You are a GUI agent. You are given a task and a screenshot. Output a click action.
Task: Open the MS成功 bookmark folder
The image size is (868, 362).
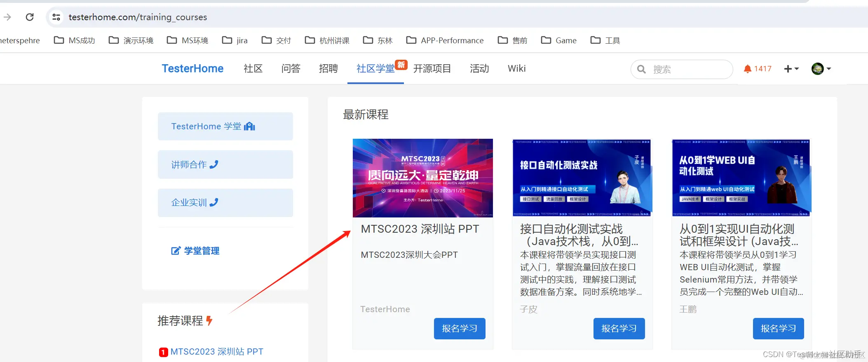point(75,40)
